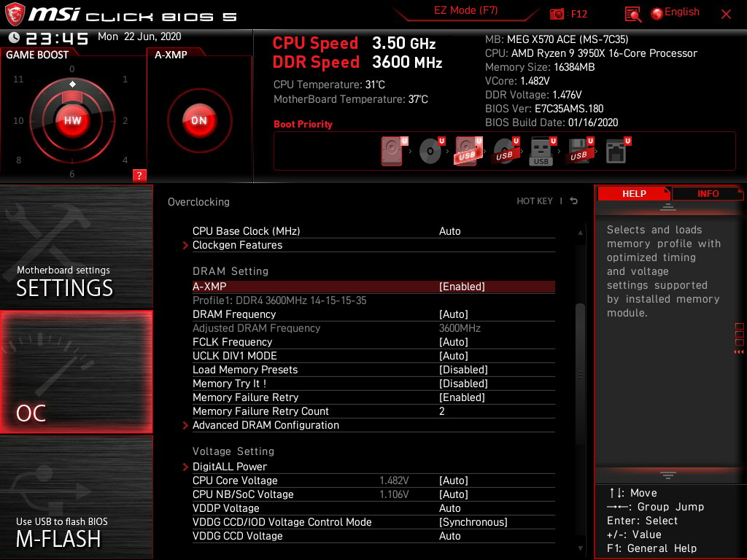Viewport: 747px width, 560px height.
Task: Select Game Boost stage 4 marking
Action: click(125, 160)
